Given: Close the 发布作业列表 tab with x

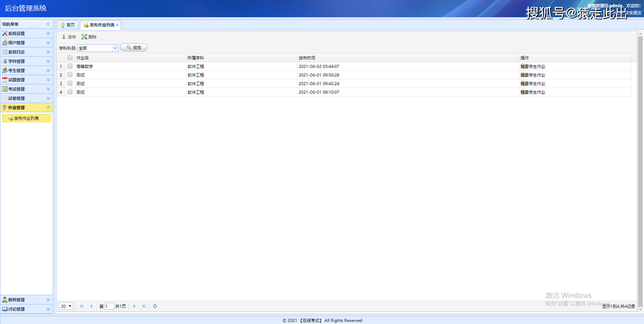Looking at the screenshot, I should click(x=117, y=25).
